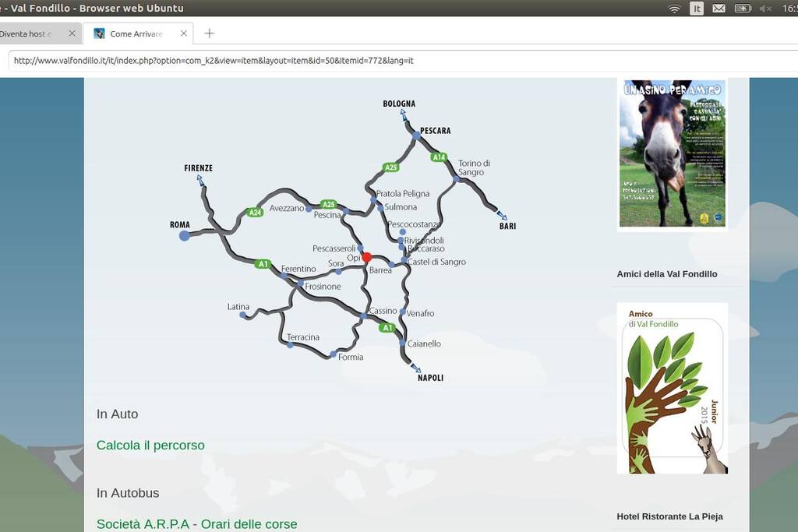Click the Latina label on the map
Screen dimensions: 798x532
click(238, 307)
